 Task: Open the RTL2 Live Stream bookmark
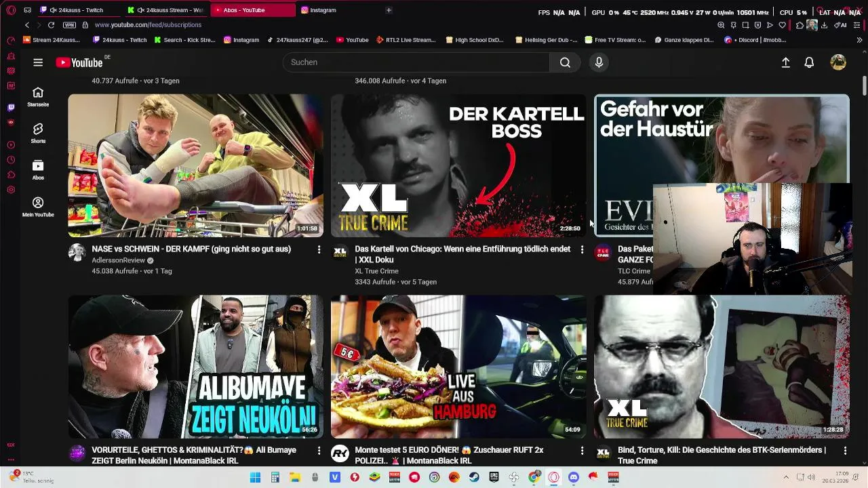406,40
